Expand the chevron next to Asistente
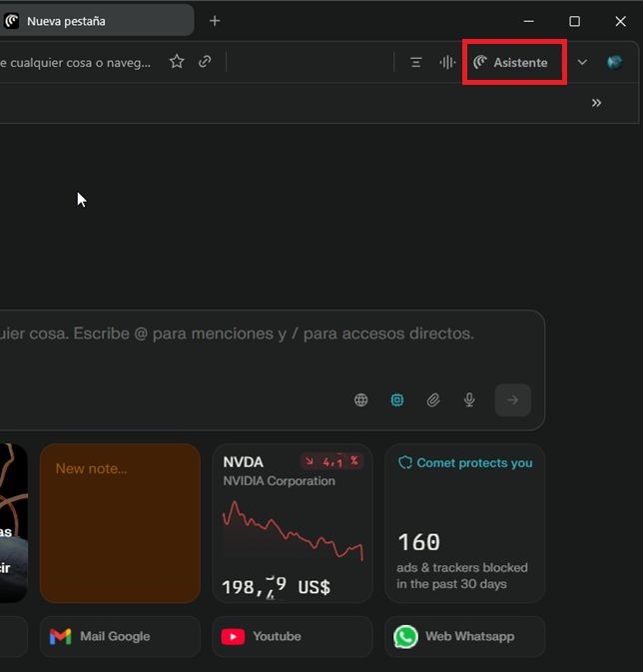643x672 pixels. (582, 62)
